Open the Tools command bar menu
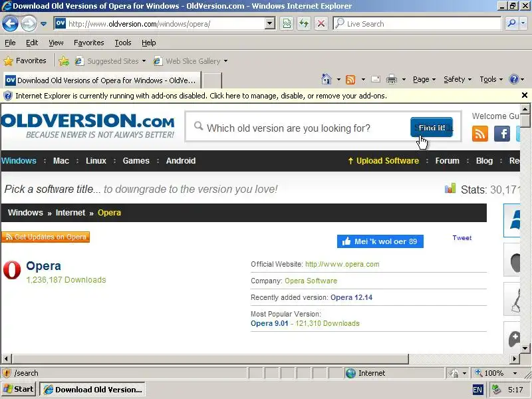Image resolution: width=532 pixels, height=399 pixels. tap(491, 79)
